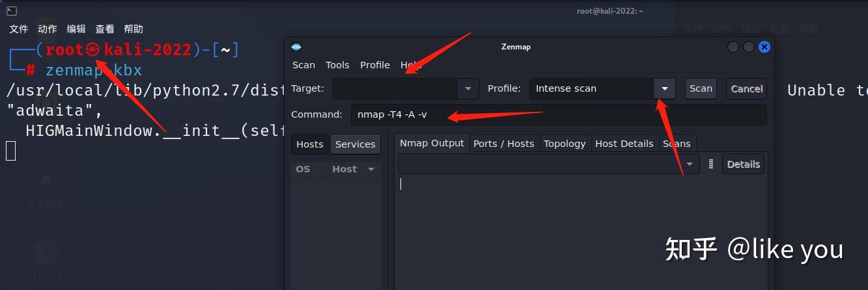Click the terminal icon in top-left corner
Screen dimensions: 868x290
[x=11, y=10]
